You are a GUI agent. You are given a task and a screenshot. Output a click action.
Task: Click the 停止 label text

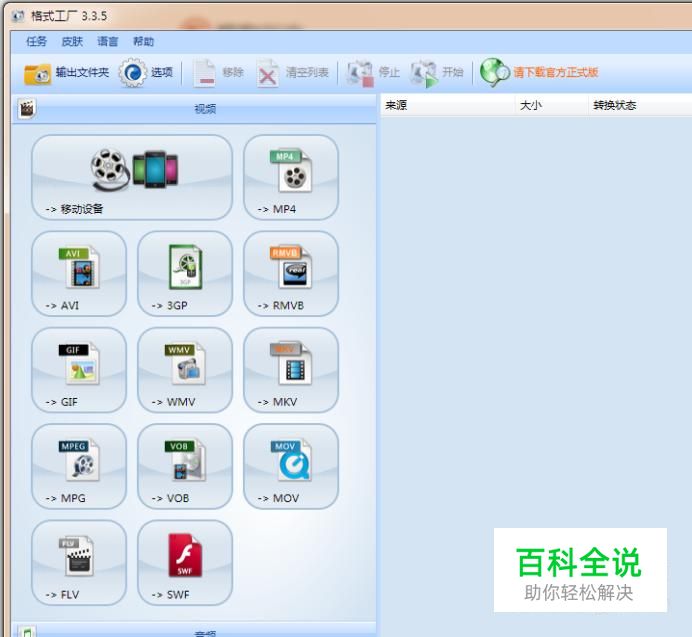click(389, 72)
